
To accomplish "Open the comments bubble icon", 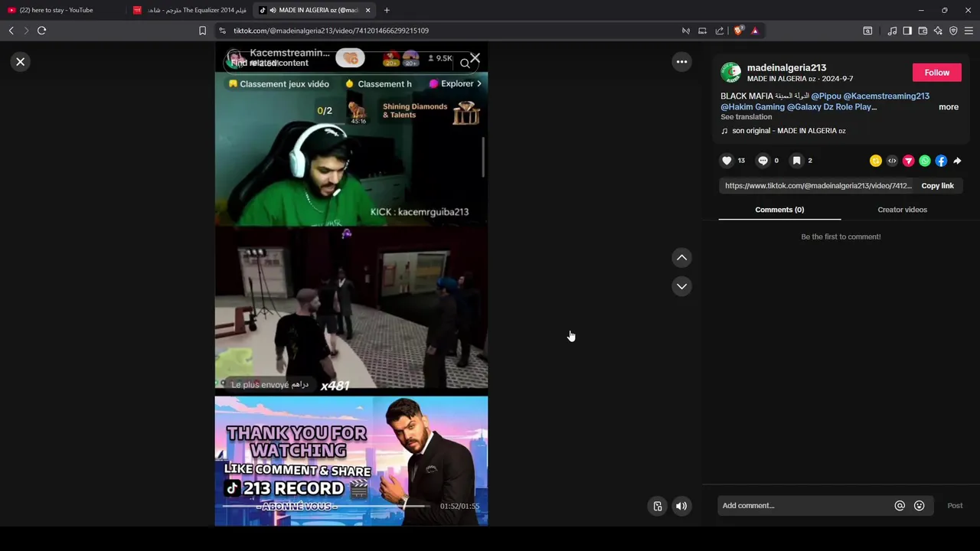I will click(x=763, y=161).
